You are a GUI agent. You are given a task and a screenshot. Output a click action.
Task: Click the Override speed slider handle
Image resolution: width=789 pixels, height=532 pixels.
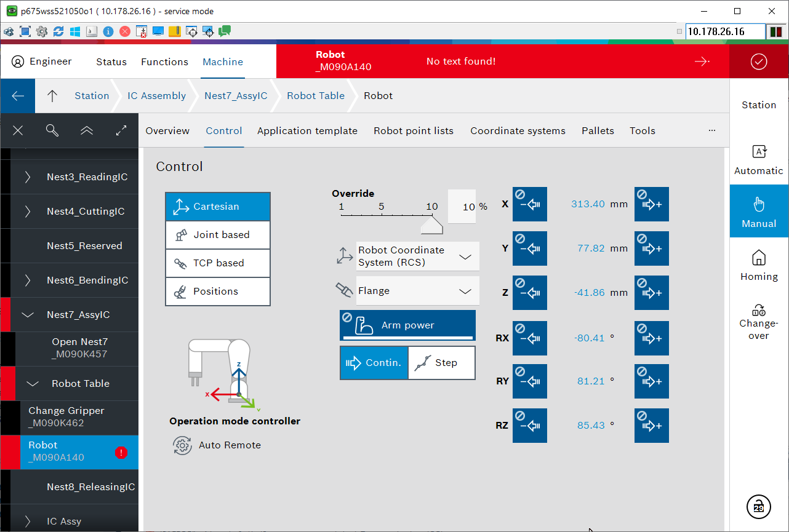(x=431, y=226)
